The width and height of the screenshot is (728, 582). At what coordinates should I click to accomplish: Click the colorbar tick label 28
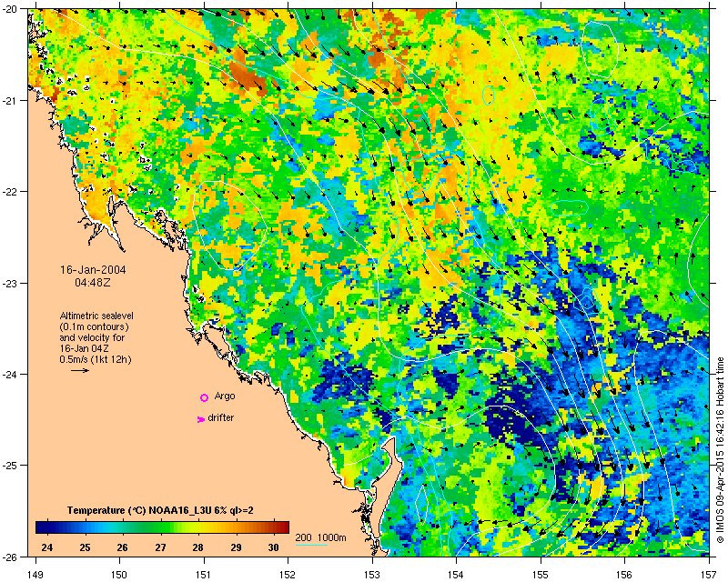(198, 547)
